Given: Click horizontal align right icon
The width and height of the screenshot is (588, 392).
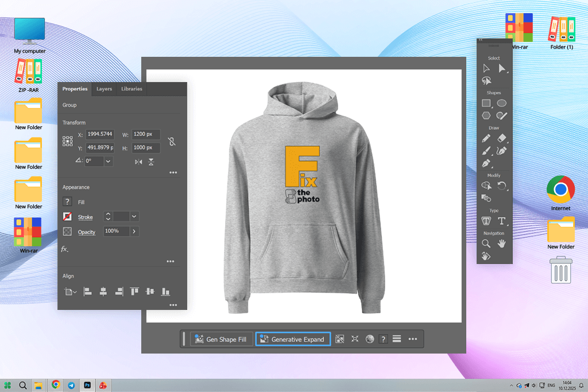Looking at the screenshot, I should [x=119, y=292].
